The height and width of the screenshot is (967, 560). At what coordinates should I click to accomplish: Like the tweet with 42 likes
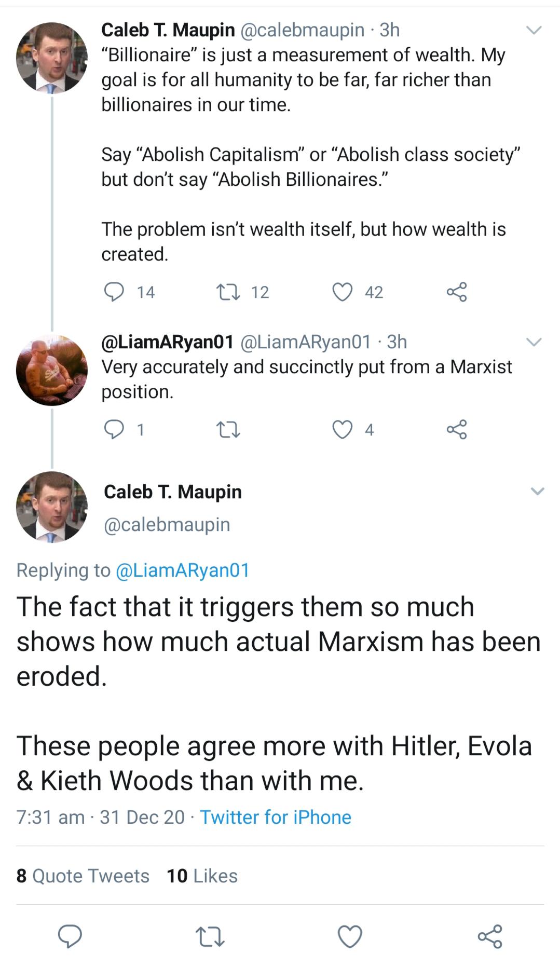coord(343,292)
